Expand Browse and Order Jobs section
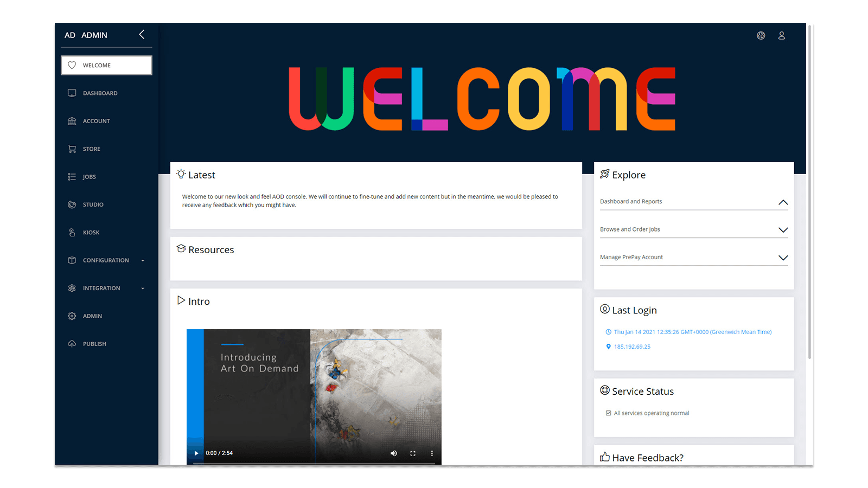 [783, 229]
